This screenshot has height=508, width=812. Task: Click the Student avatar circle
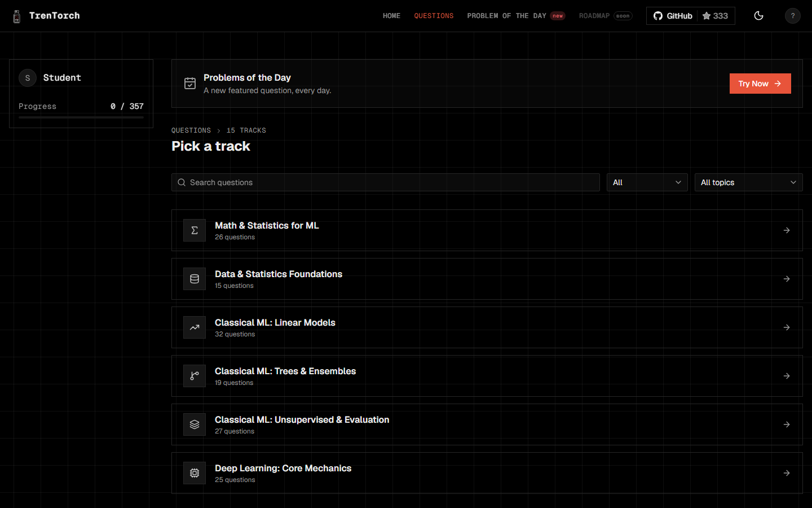pyautogui.click(x=28, y=78)
